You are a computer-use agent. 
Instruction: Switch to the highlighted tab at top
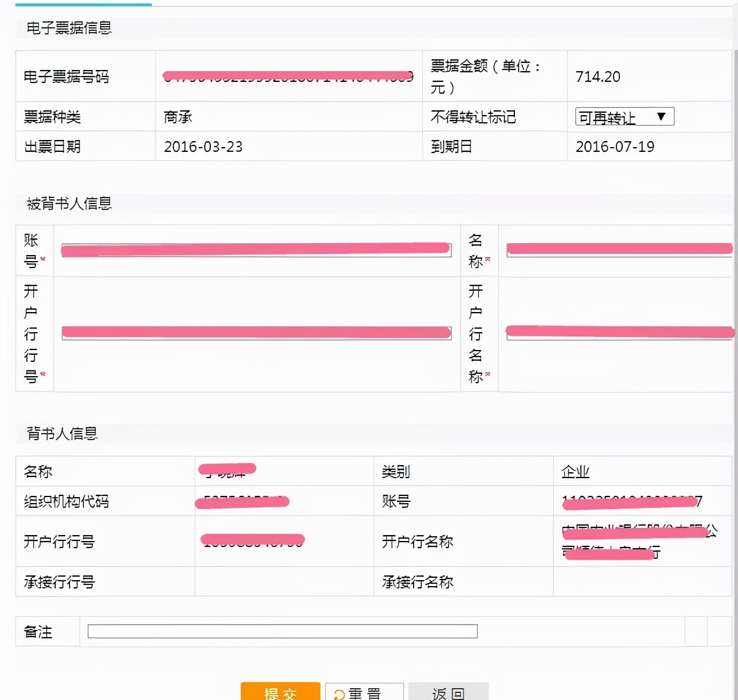[83, 3]
